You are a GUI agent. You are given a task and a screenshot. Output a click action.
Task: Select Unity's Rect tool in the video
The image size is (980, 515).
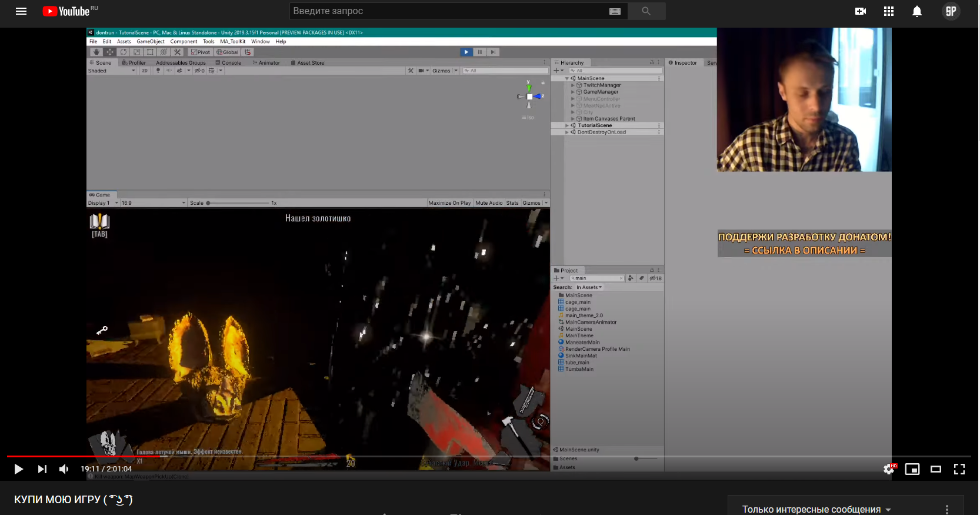(x=150, y=52)
